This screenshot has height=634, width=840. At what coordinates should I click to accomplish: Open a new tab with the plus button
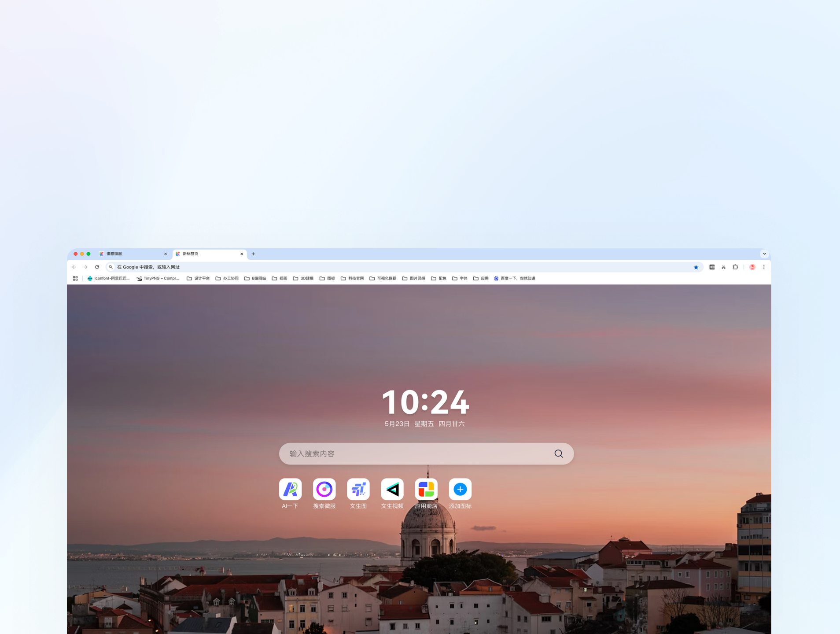(253, 254)
